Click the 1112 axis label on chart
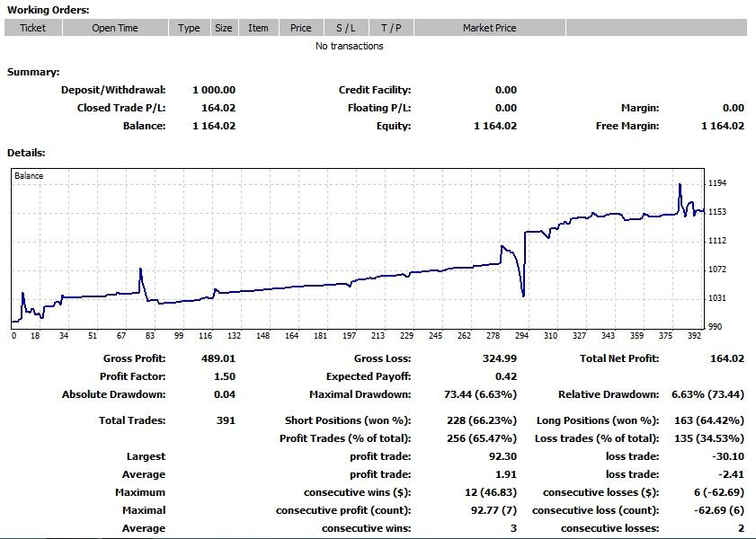Viewport: 756px width, 539px height. click(x=717, y=241)
